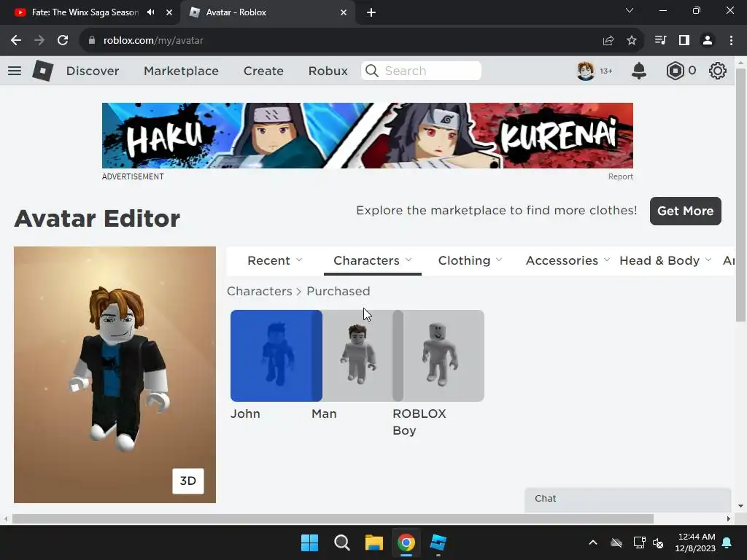Screen dimensions: 747x560
Task: Click the horizontal page scrollbar
Action: 333,518
